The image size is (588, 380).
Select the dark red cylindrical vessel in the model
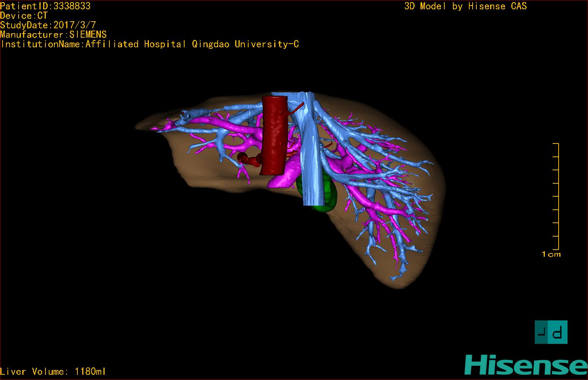(x=275, y=136)
